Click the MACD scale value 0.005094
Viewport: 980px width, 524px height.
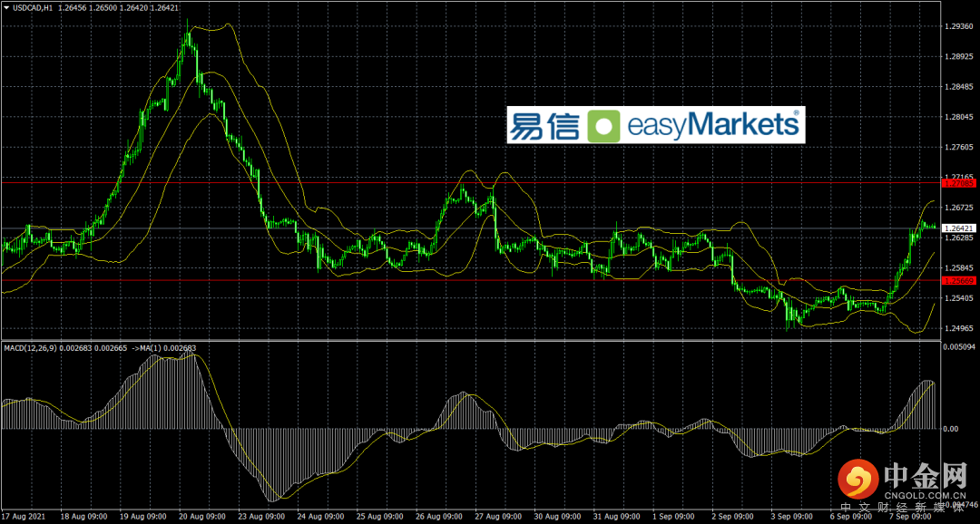click(959, 345)
